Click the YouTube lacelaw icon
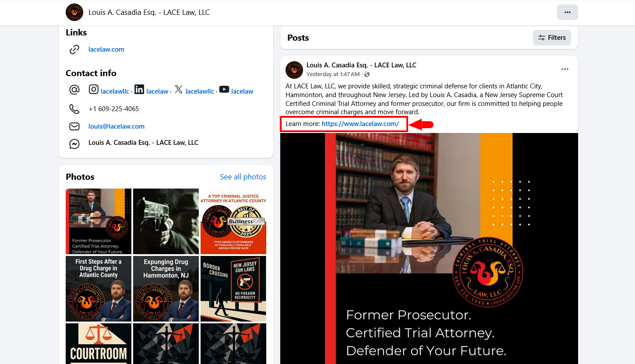The image size is (635, 364). pos(224,89)
